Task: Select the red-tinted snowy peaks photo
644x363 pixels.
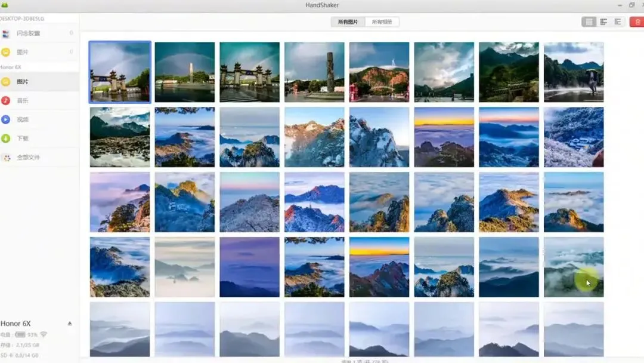Action: 315,202
